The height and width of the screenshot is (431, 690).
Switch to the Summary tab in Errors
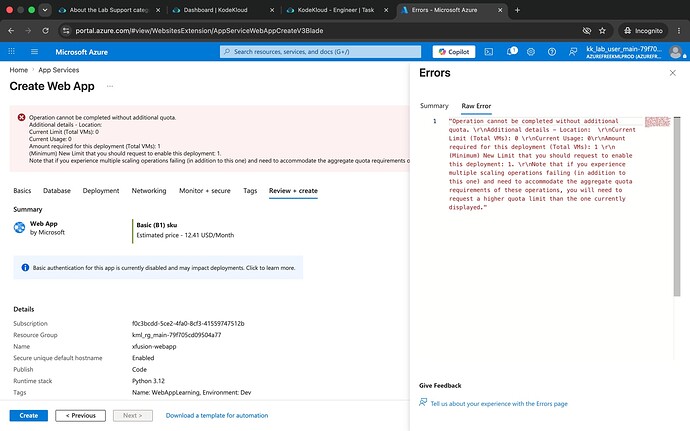pyautogui.click(x=434, y=106)
